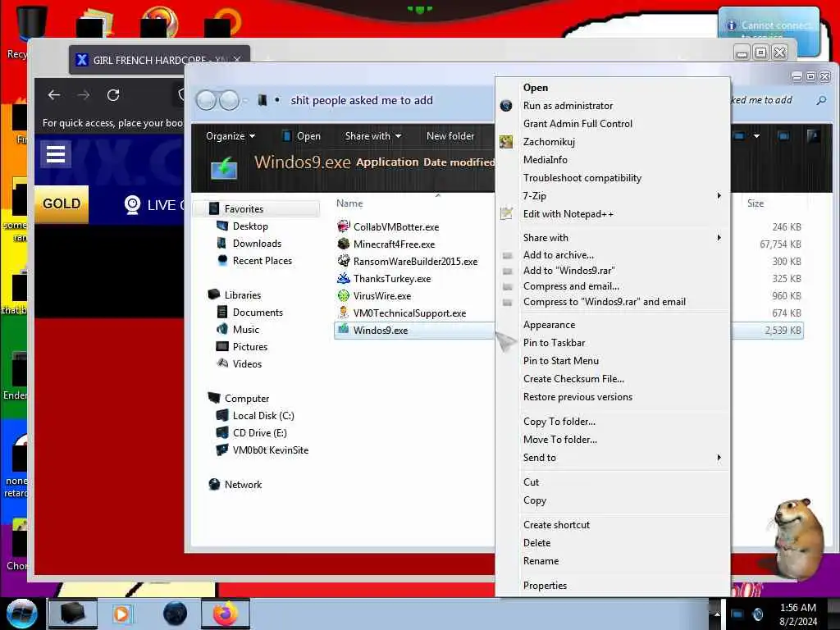Expand the Share with submenu in context menu
The height and width of the screenshot is (630, 840).
[612, 237]
